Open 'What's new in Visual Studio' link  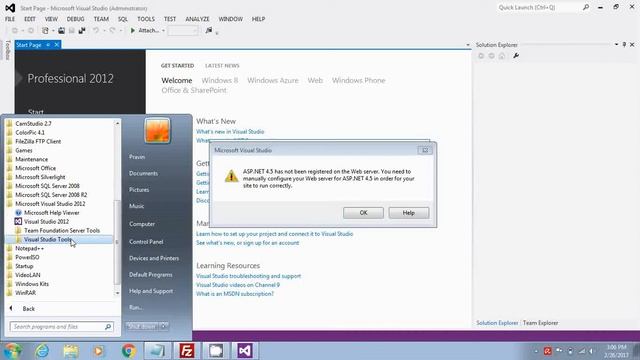pos(230,132)
